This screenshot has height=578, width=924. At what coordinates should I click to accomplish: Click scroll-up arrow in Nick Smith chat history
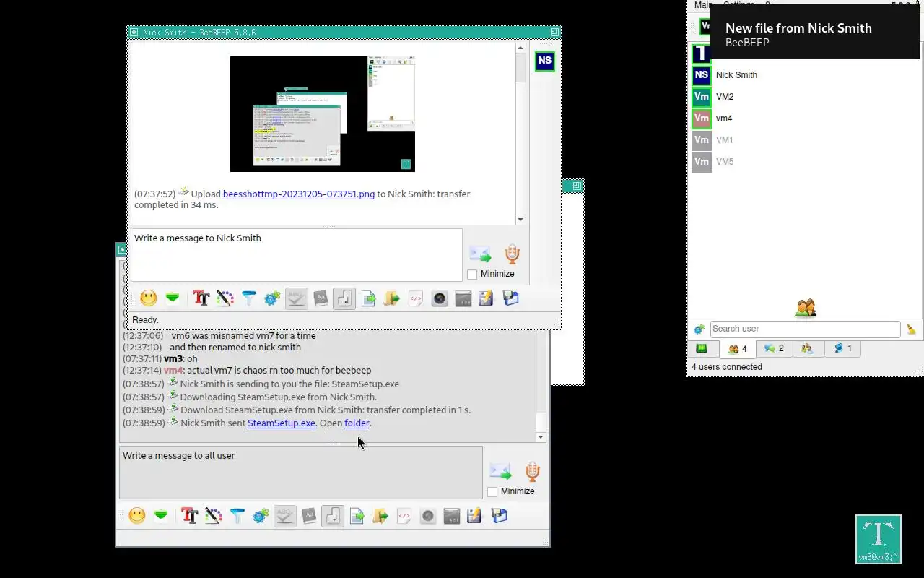coord(520,48)
